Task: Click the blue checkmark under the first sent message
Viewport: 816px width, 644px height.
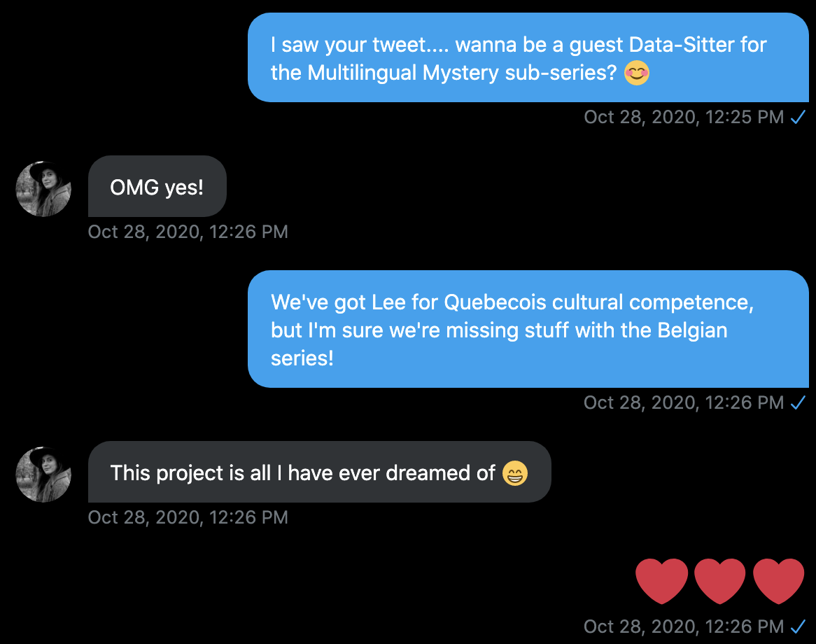Action: (x=798, y=117)
